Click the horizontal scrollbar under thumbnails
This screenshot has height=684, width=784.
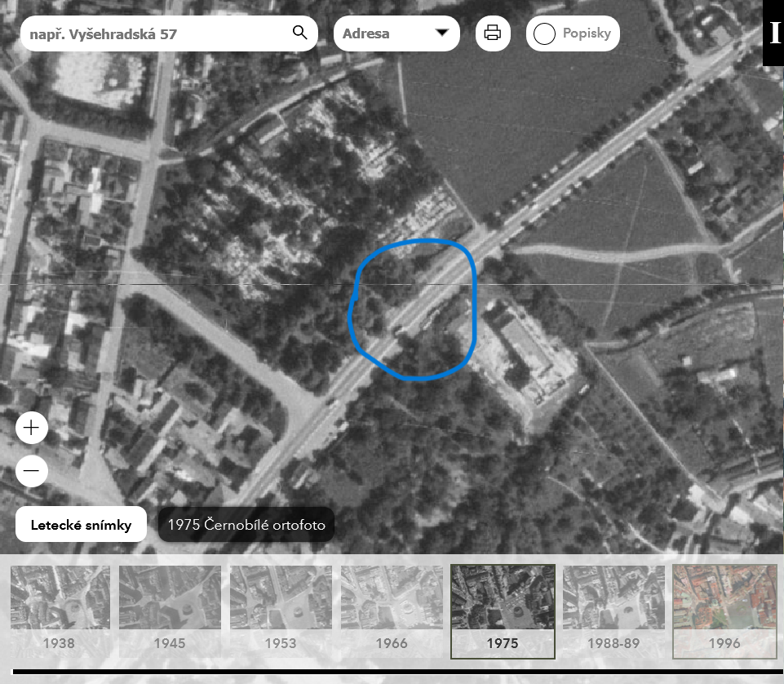398,672
